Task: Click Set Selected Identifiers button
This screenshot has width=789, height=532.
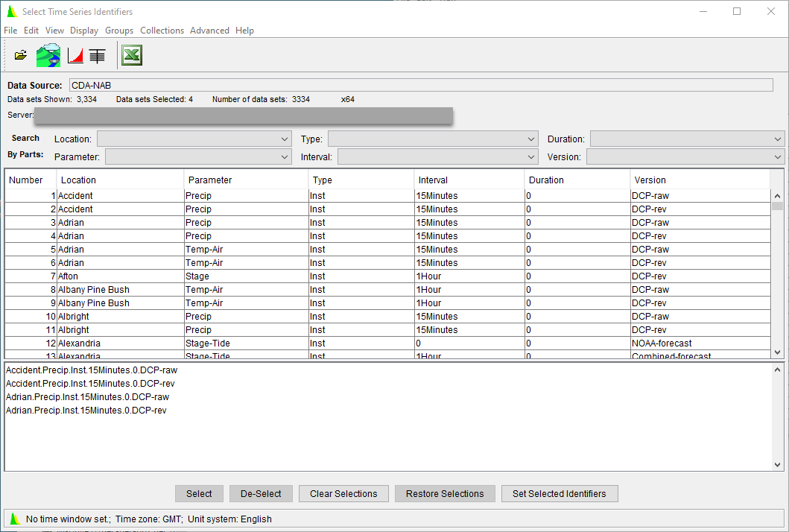Action: click(560, 493)
